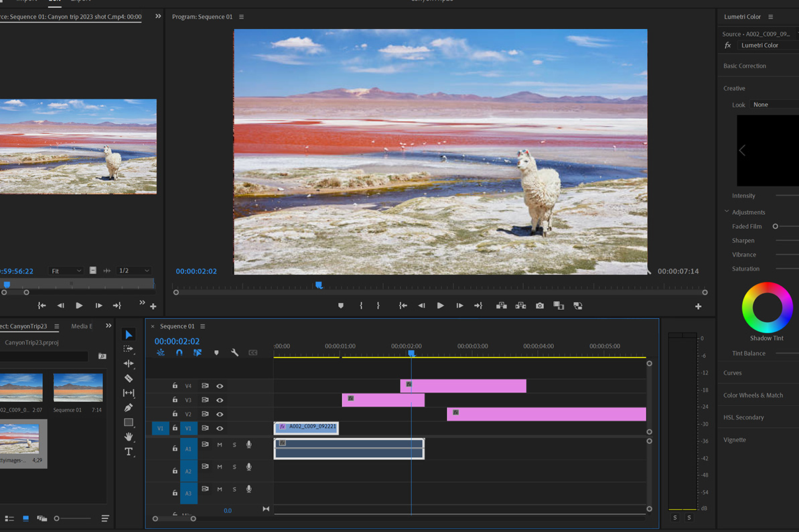799x532 pixels.
Task: Click timeline timecode 00:00:02:02
Action: point(177,341)
